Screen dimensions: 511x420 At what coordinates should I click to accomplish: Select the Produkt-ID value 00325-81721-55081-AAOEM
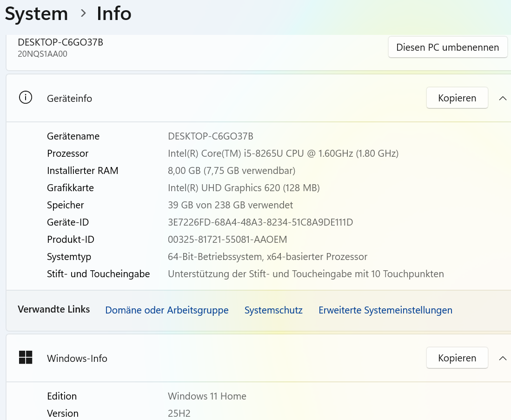pos(227,240)
